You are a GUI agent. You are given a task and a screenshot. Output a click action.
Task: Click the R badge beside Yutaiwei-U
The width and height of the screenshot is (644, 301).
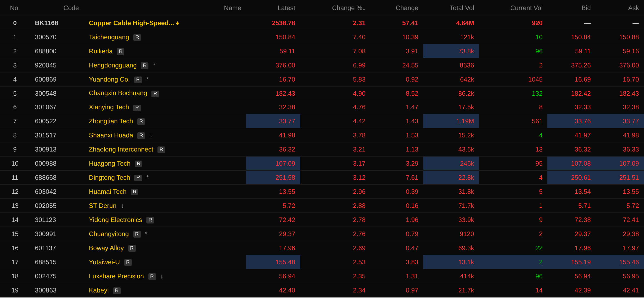coord(128,262)
